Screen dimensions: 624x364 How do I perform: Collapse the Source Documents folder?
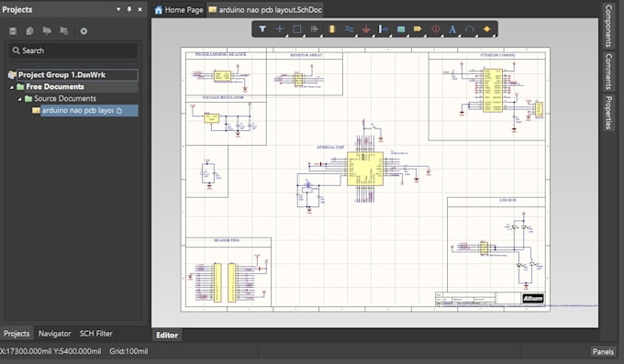pos(19,99)
